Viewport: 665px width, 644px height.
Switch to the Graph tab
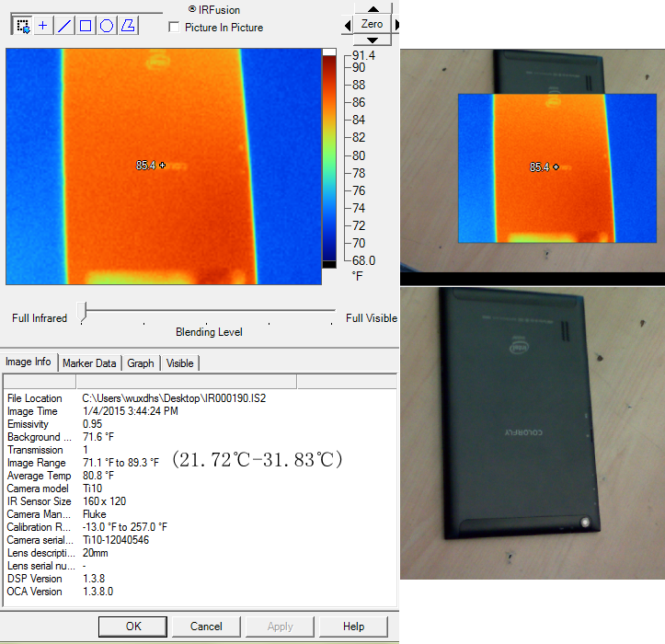coord(141,363)
